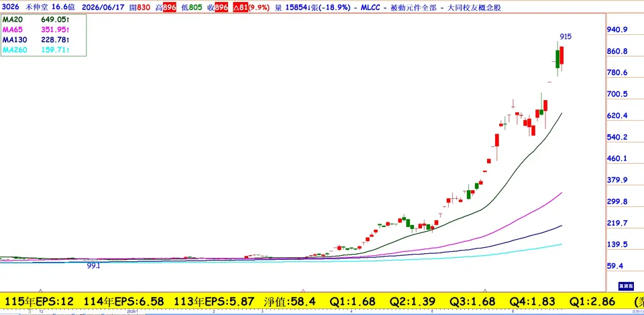644x315 pixels.
Task: Click the MA20 value 649.05
Action: point(54,19)
